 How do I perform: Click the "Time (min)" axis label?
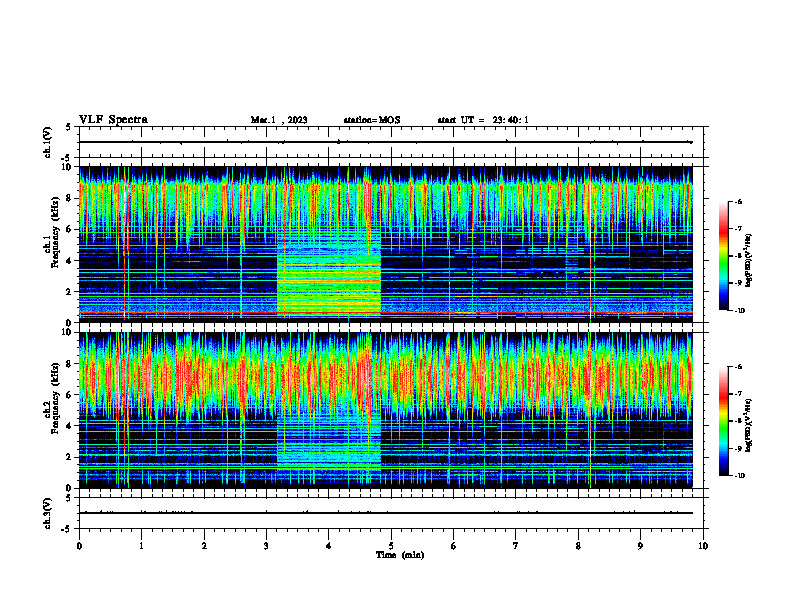click(400, 555)
